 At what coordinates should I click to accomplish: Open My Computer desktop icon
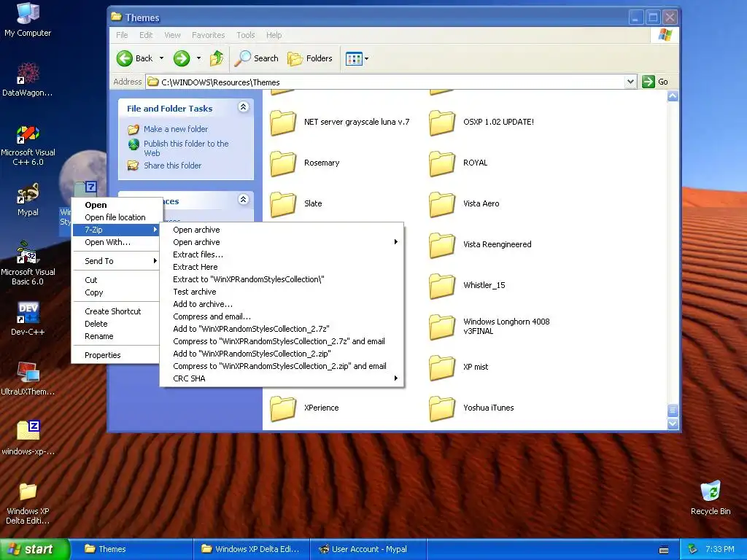tap(28, 20)
